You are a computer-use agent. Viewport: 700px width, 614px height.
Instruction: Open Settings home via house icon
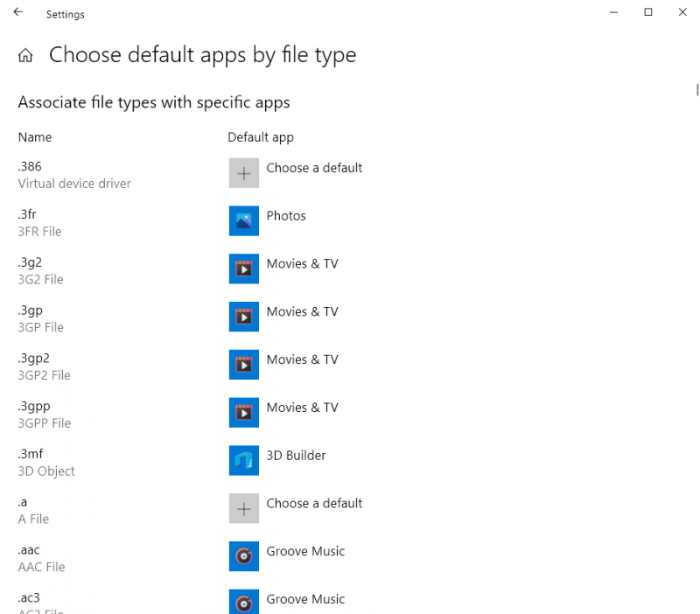(x=25, y=55)
